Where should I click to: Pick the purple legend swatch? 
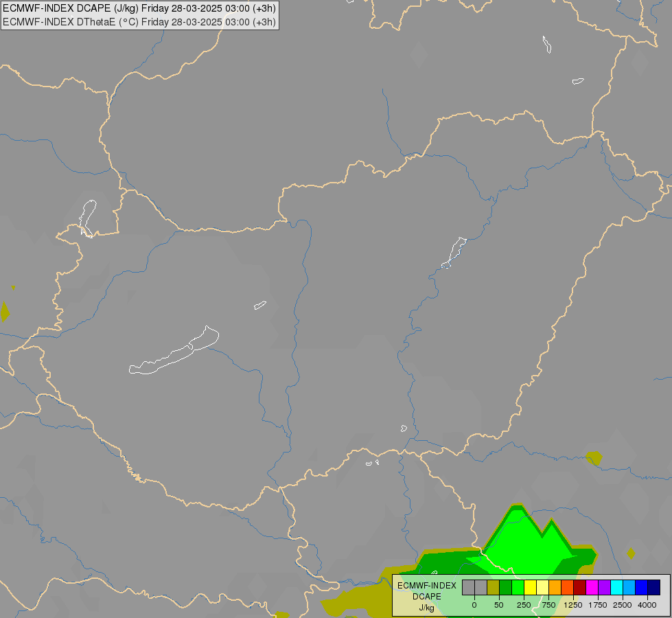(604, 587)
